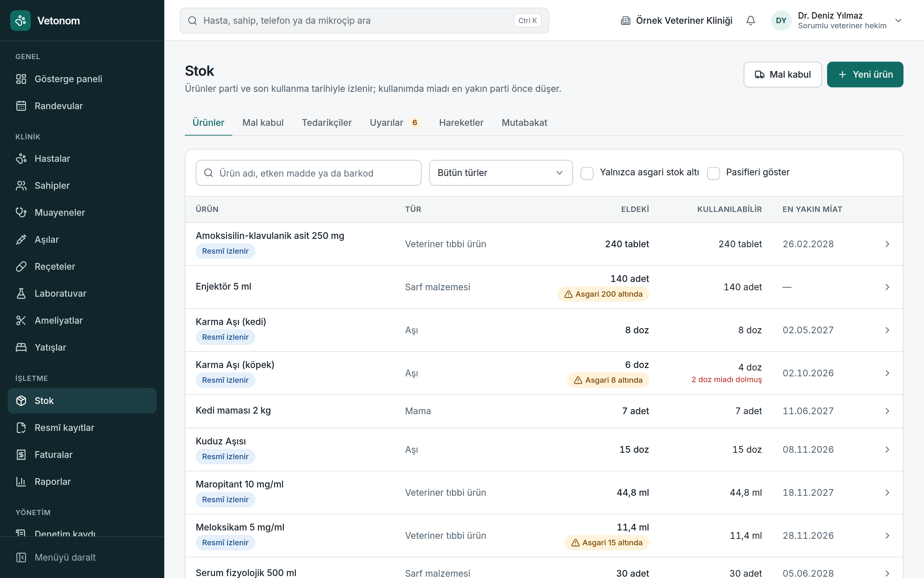
Task: Click the Yeni ürün button
Action: [x=865, y=74]
